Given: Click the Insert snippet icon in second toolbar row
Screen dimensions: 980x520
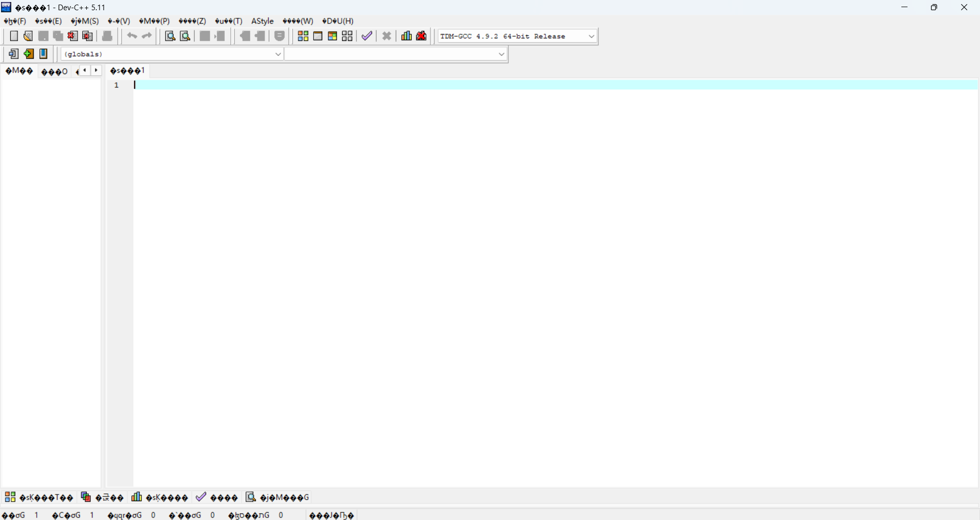Looking at the screenshot, I should (x=14, y=54).
